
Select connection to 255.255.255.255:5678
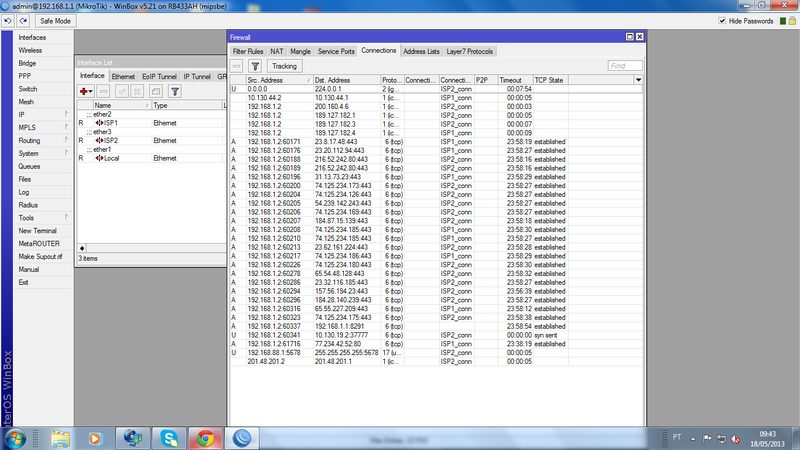pyautogui.click(x=436, y=353)
